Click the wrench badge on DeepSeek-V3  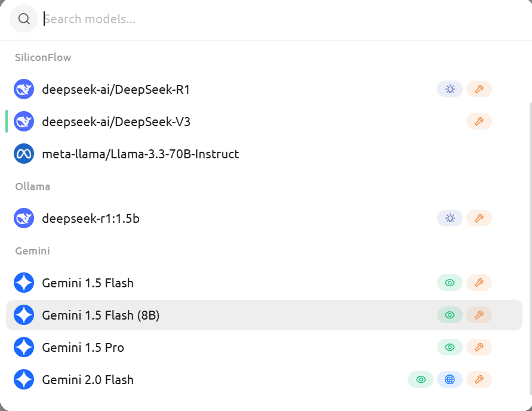click(x=479, y=121)
